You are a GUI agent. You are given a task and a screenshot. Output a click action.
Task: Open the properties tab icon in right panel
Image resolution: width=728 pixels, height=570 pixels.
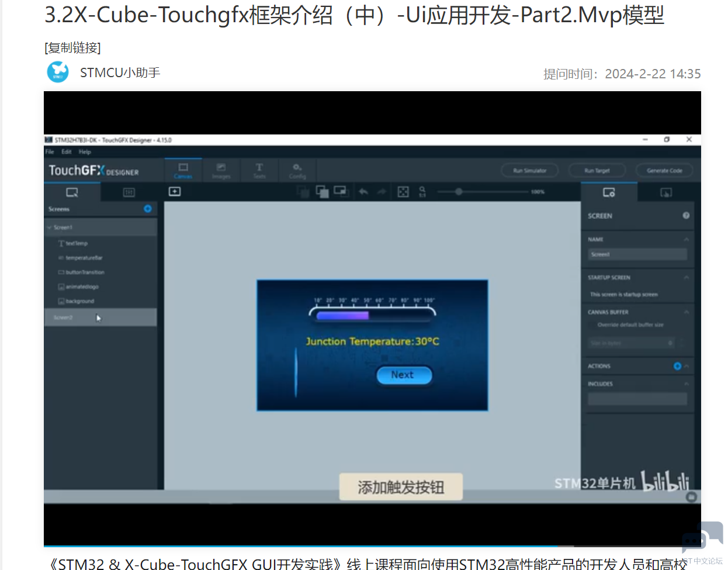(x=609, y=192)
